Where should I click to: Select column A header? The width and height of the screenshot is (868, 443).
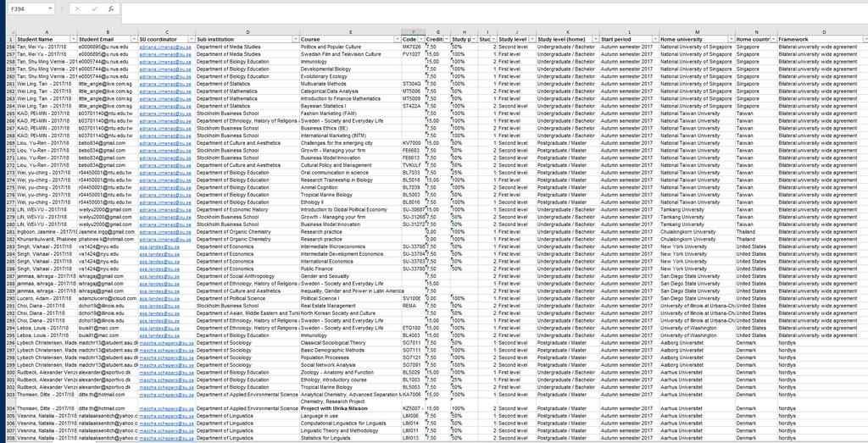[47, 33]
